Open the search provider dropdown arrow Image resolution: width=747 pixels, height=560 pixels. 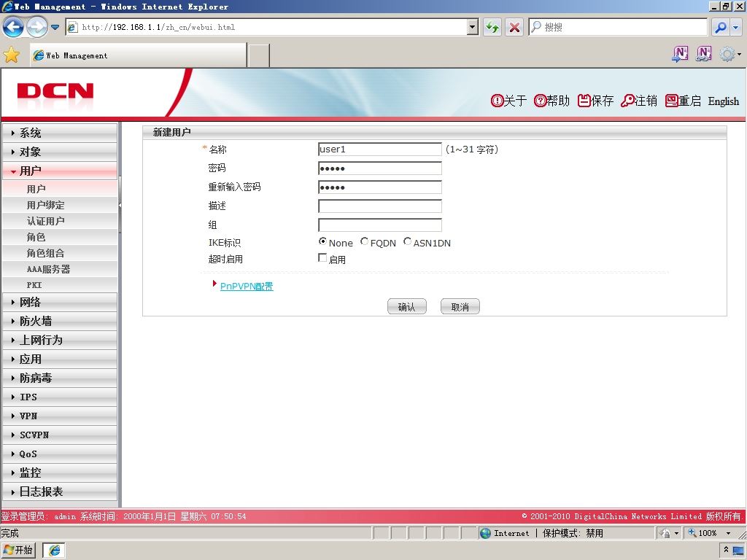pyautogui.click(x=736, y=27)
